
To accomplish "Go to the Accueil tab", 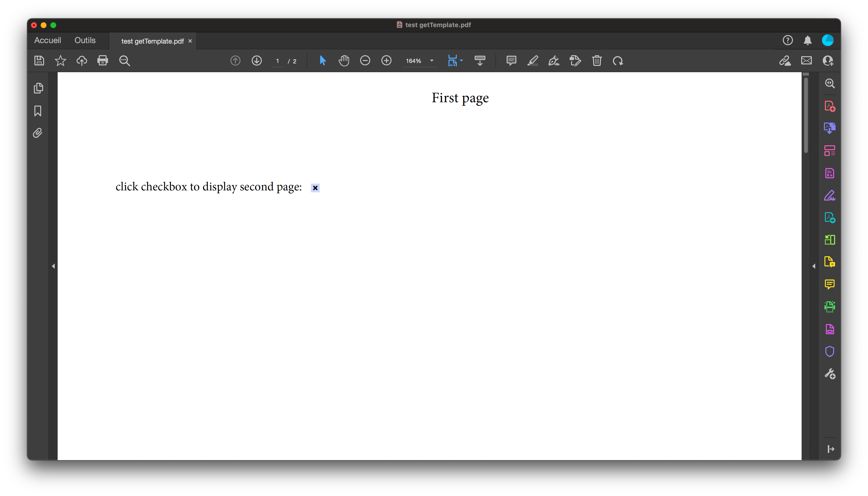I will coord(47,40).
